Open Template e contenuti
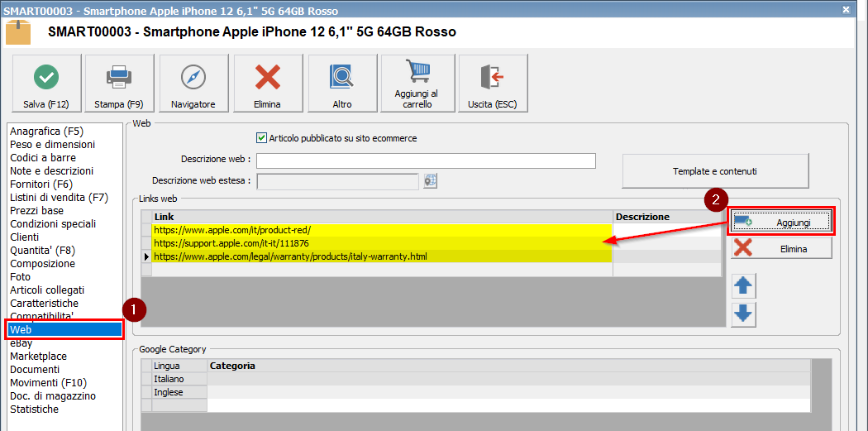Screen dimensions: 868x431 tap(715, 171)
